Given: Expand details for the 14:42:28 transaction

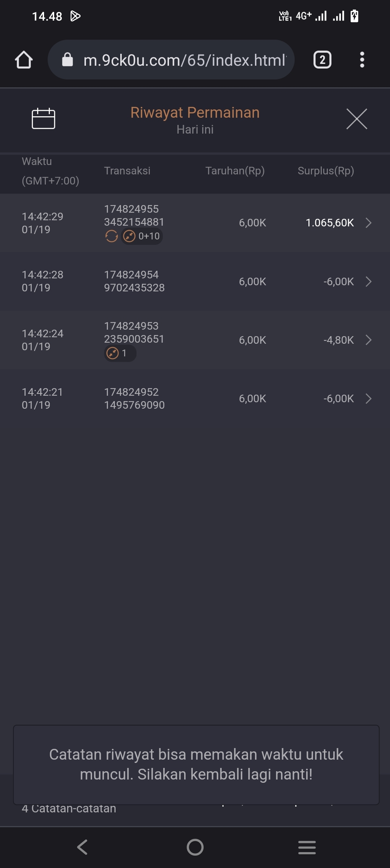Looking at the screenshot, I should tap(368, 282).
